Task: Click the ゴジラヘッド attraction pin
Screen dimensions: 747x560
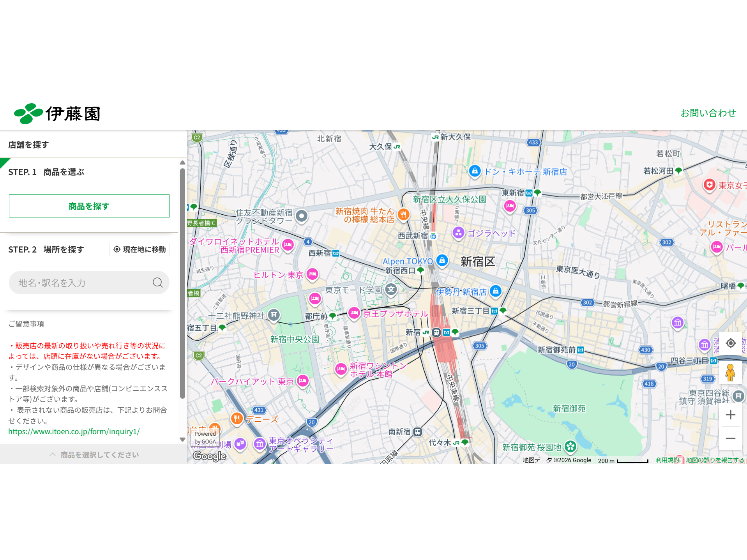Action: [459, 233]
